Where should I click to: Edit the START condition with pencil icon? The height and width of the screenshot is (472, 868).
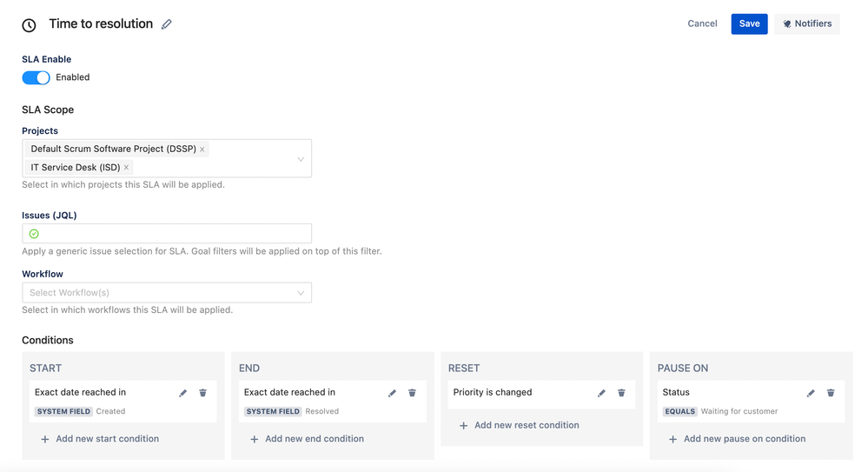click(x=182, y=393)
